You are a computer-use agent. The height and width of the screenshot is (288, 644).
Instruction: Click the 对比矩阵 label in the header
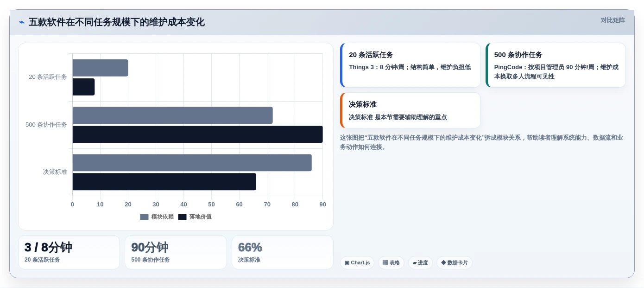click(x=612, y=20)
